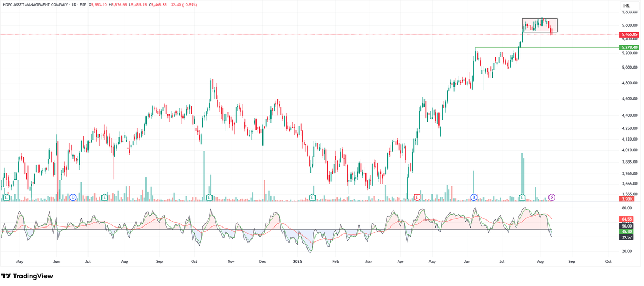The image size is (644, 286).
Task: Click the dark 39.57 indicator value label
Action: tap(627, 237)
